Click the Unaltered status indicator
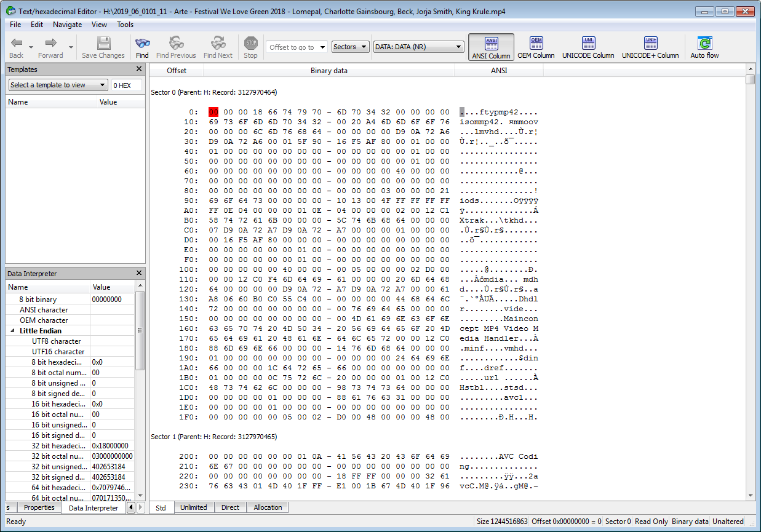The height and width of the screenshot is (532, 761). (x=728, y=522)
